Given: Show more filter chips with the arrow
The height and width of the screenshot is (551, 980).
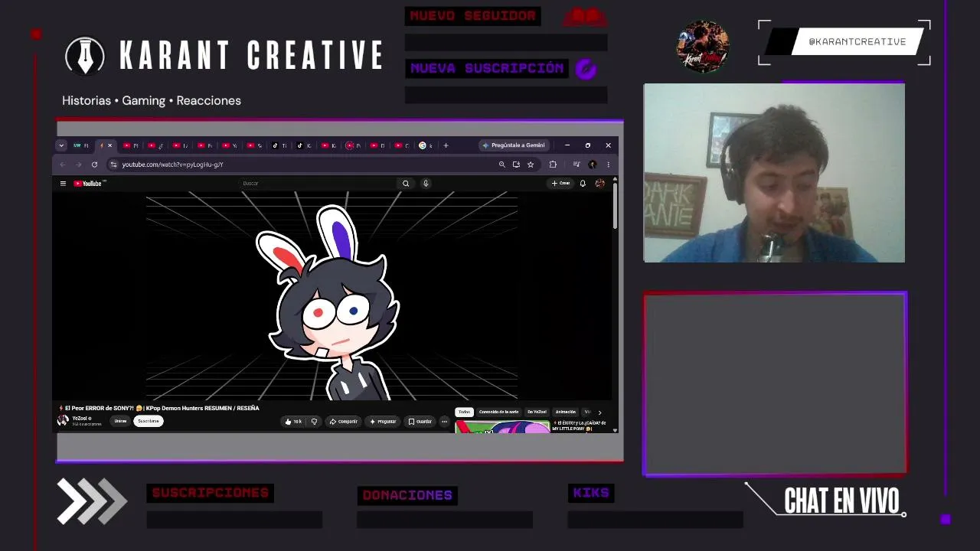Looking at the screenshot, I should [599, 412].
